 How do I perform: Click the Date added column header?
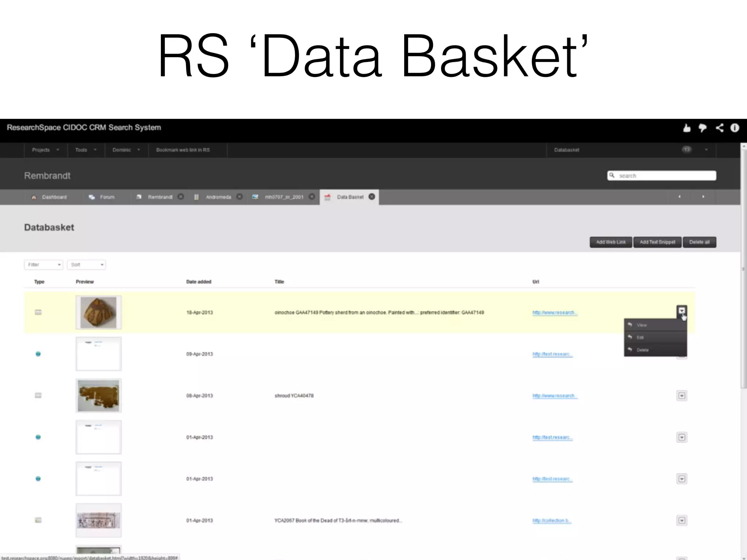(x=199, y=282)
